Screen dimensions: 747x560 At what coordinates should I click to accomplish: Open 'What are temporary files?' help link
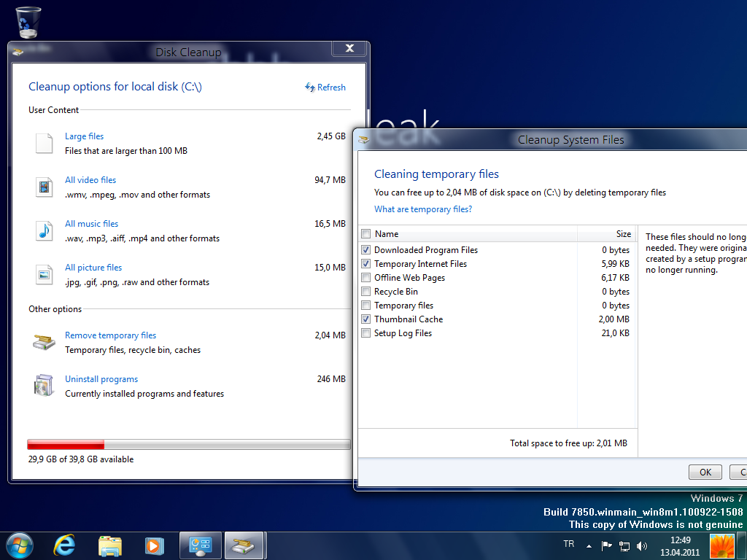click(423, 209)
